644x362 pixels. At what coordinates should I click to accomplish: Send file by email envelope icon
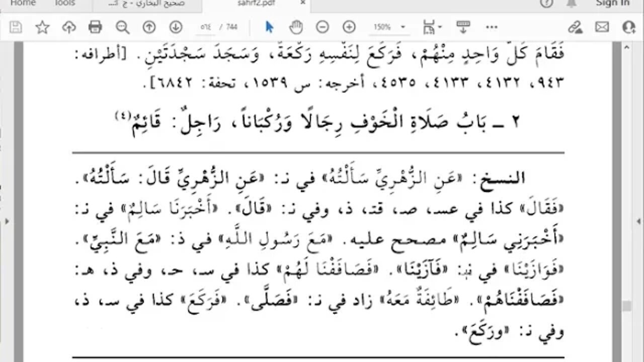602,27
